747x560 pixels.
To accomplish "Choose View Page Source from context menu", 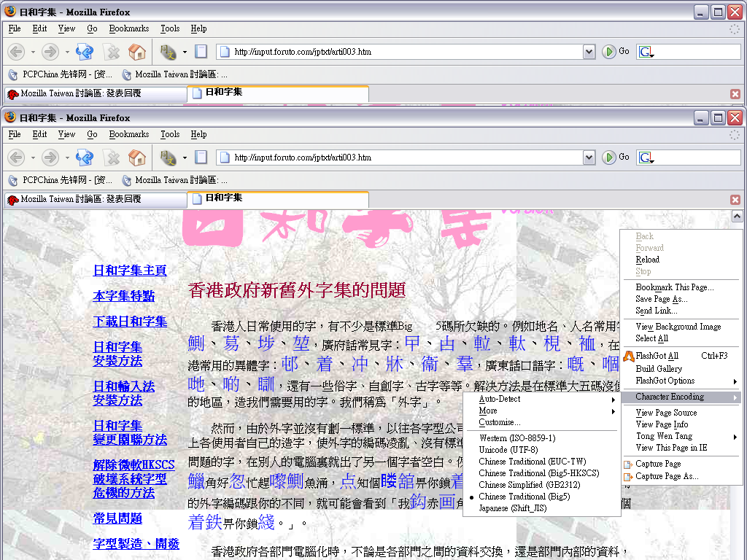I will pyautogui.click(x=666, y=413).
